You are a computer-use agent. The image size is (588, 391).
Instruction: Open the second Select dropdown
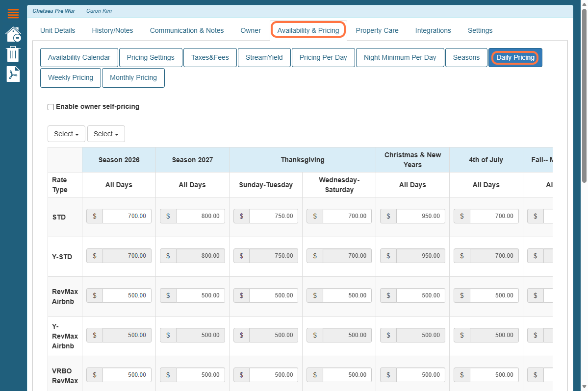click(x=106, y=134)
